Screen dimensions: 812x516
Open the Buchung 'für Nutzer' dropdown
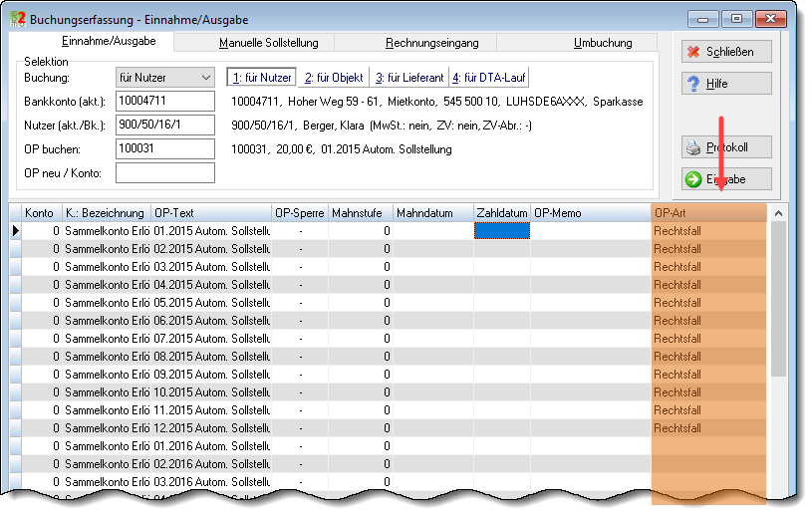tap(164, 78)
